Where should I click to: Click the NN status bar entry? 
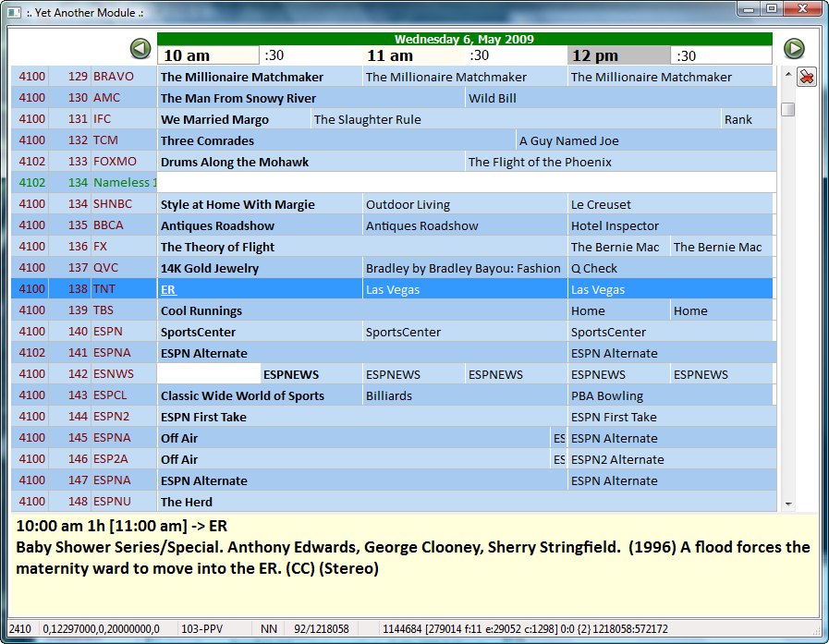269,628
